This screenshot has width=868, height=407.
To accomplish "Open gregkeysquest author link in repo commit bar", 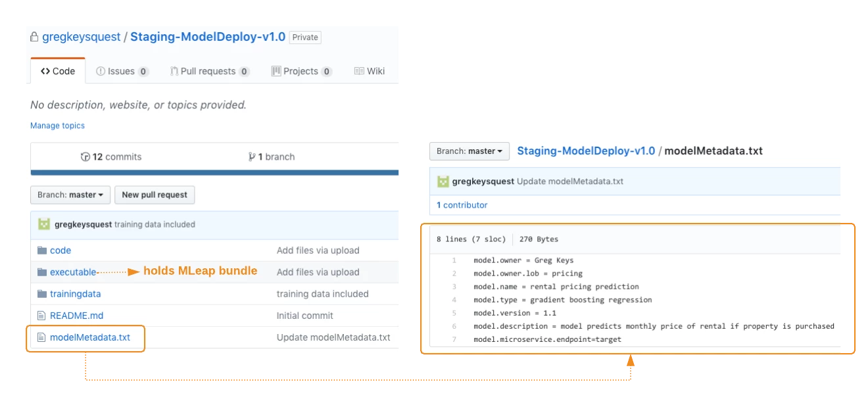I will coord(83,224).
